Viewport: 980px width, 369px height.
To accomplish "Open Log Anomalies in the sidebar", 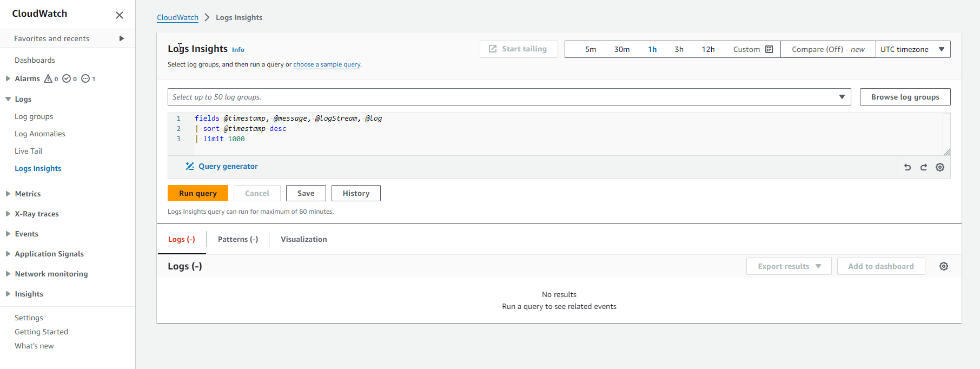I will (40, 134).
